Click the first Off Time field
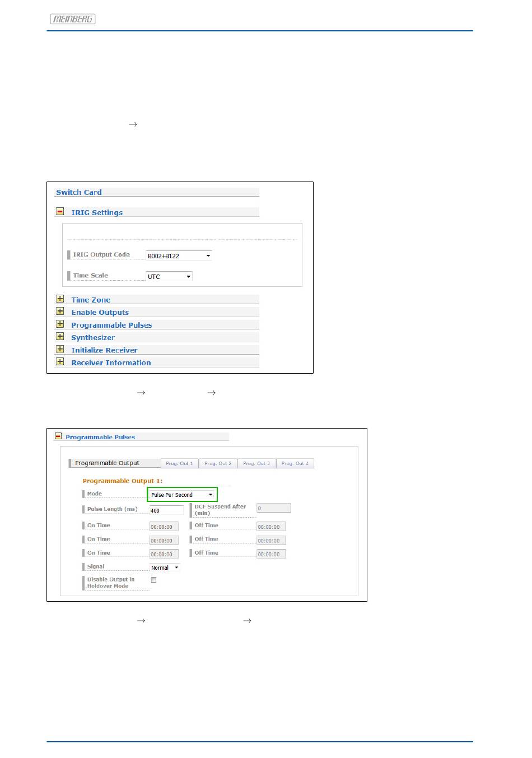This screenshot has height=758, width=532. tap(272, 527)
